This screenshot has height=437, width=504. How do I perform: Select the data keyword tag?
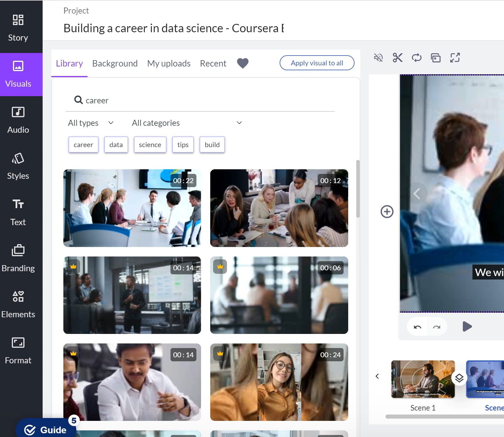tap(116, 145)
